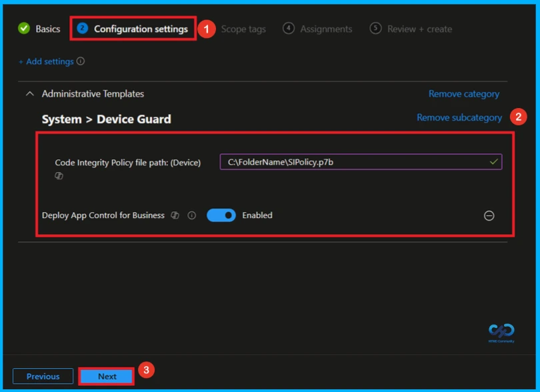Collapse the Administrative Templates category

(x=30, y=94)
